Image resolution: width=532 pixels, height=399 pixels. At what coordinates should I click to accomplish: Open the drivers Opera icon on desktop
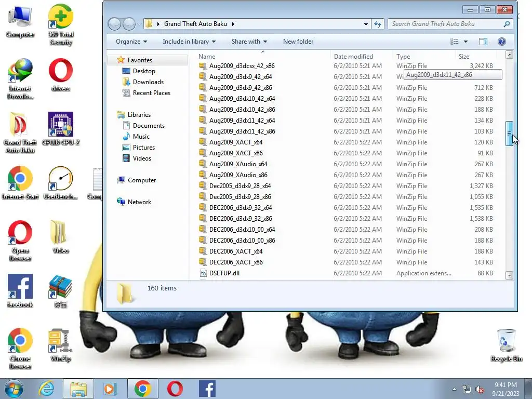pyautogui.click(x=61, y=75)
